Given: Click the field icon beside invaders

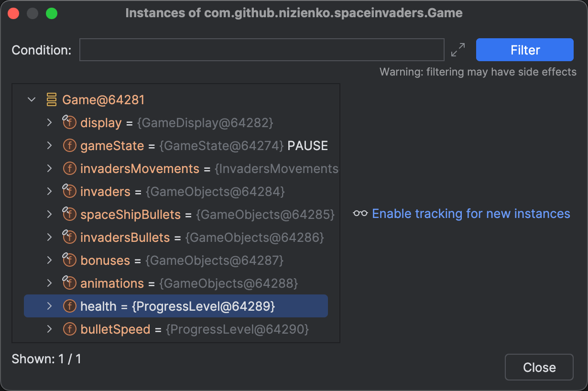Looking at the screenshot, I should pyautogui.click(x=69, y=191).
